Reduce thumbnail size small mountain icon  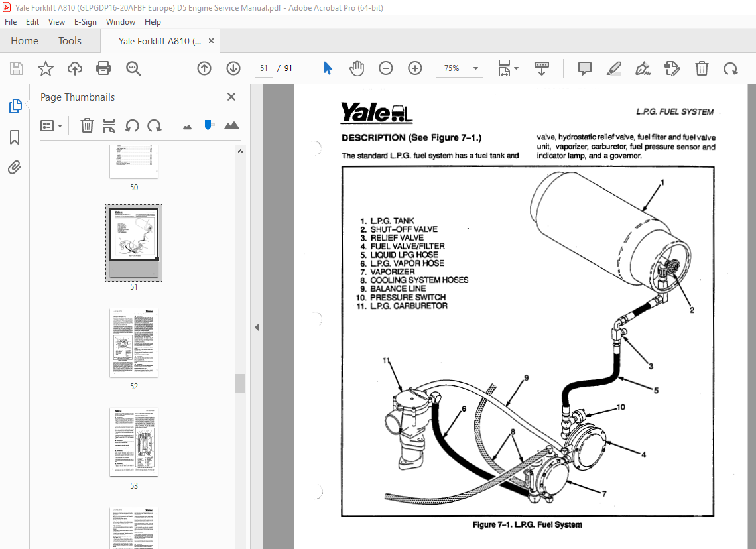188,127
